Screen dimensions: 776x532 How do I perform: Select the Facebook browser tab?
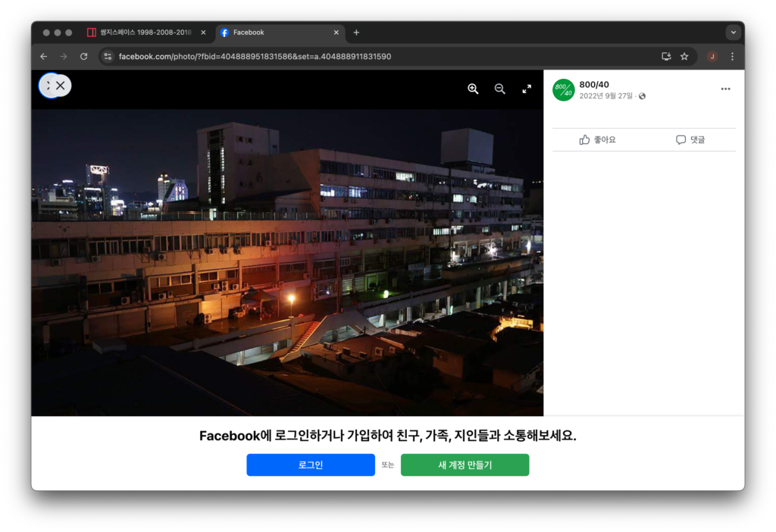(x=277, y=33)
